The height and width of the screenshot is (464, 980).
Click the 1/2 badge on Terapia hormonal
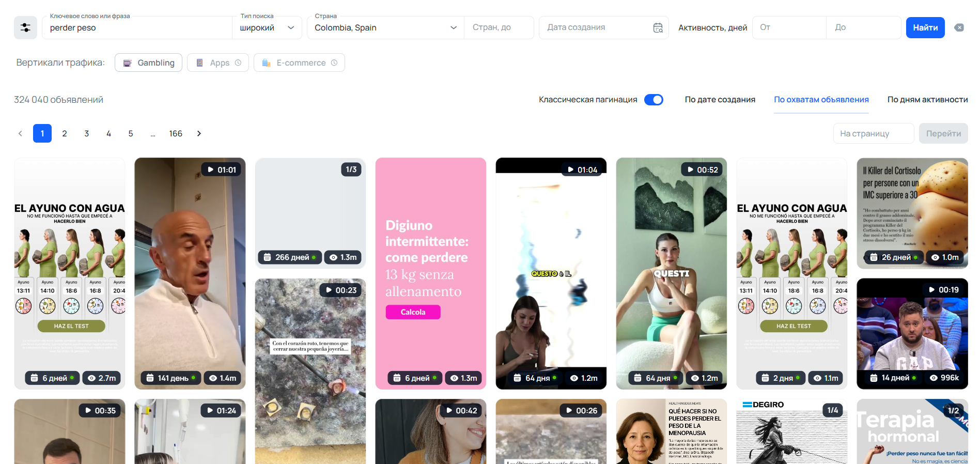click(x=954, y=410)
